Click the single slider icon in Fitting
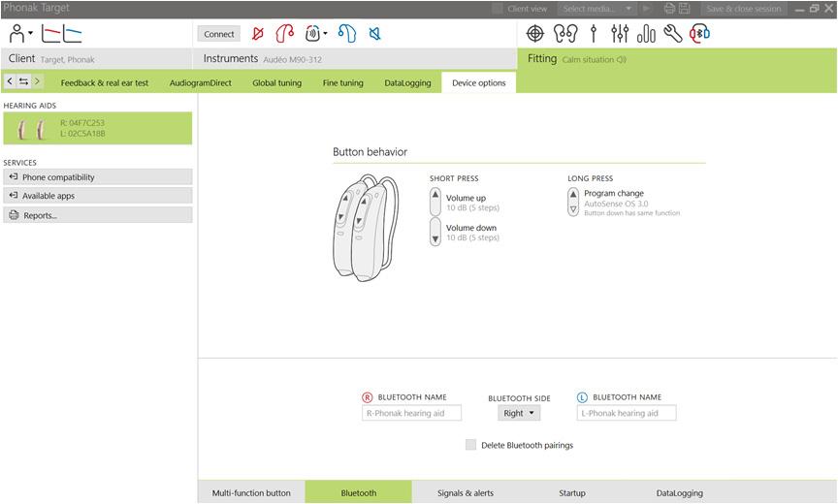Viewport: 838px width, 504px height. click(x=594, y=34)
